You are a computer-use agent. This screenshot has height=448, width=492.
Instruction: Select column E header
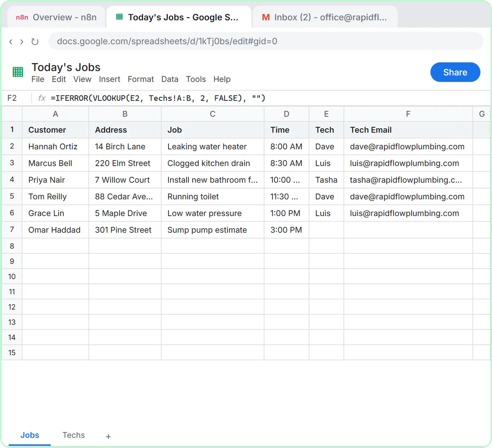pyautogui.click(x=326, y=114)
